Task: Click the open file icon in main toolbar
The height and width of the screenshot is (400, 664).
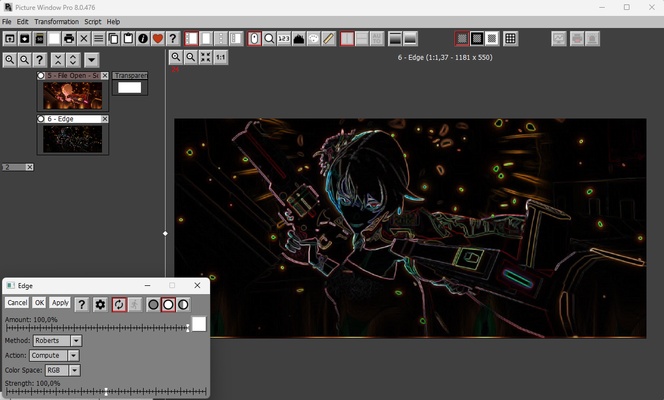Action: tap(10, 39)
